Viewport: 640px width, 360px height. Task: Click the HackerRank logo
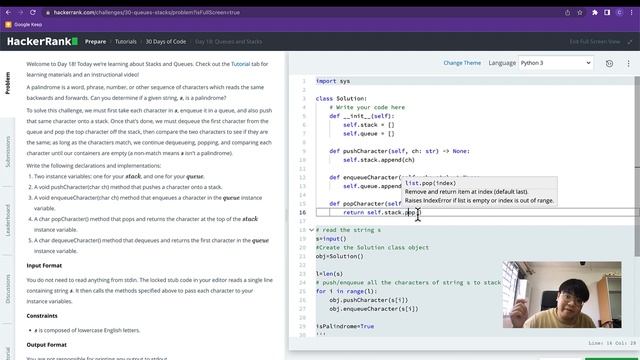[x=42, y=41]
